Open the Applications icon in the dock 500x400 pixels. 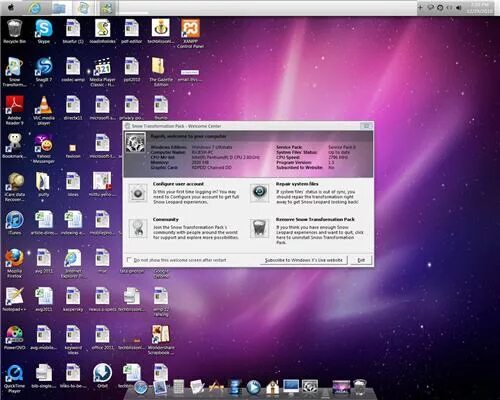[216, 387]
